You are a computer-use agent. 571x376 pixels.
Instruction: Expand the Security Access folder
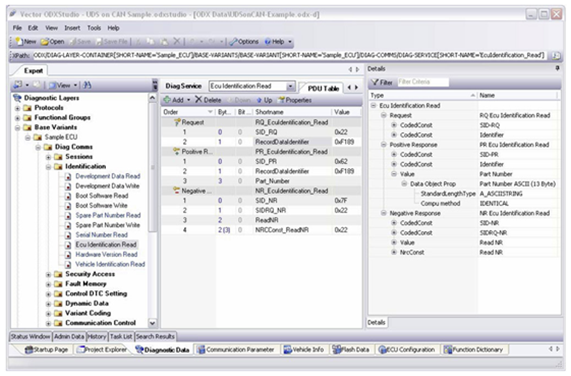tap(48, 274)
